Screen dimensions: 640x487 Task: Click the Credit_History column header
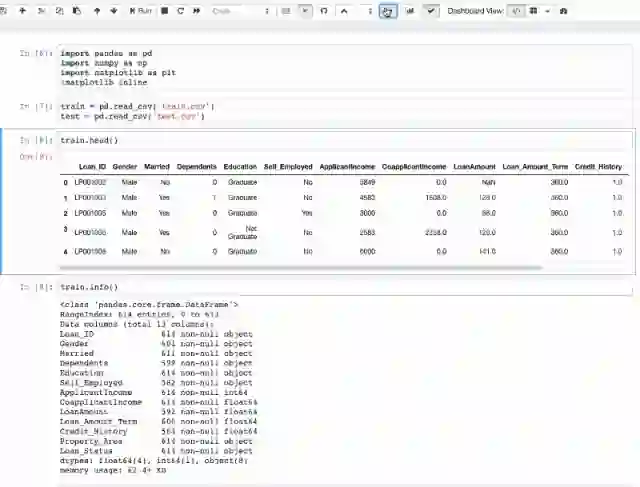click(x=598, y=167)
